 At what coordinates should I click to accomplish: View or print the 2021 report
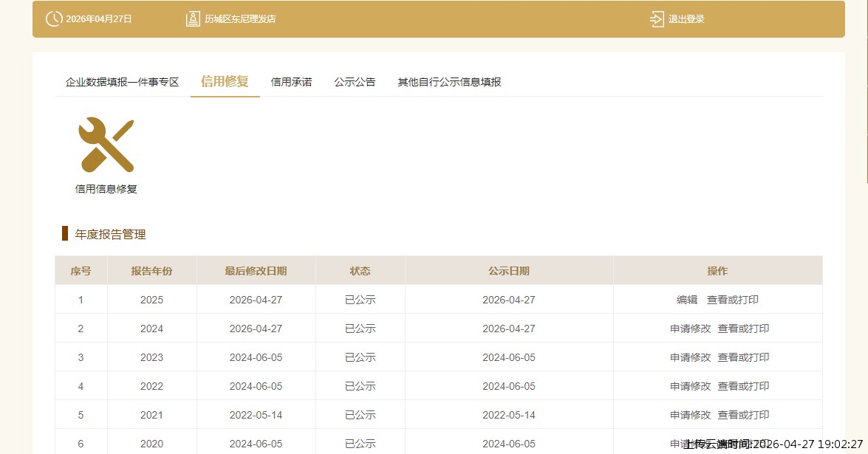tap(743, 416)
